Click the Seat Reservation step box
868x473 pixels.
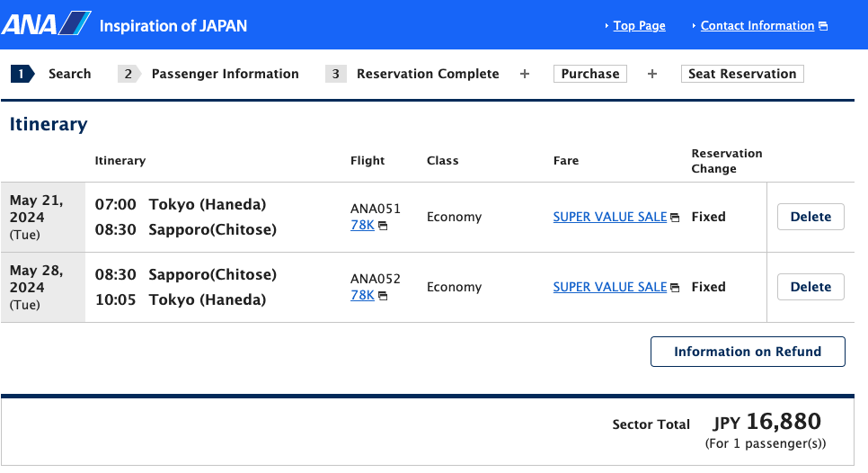coord(742,74)
